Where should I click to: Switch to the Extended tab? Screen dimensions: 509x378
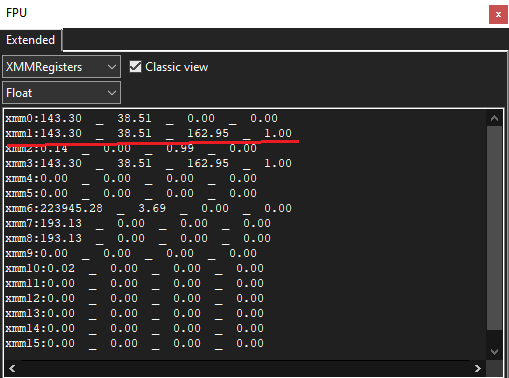pyautogui.click(x=31, y=40)
